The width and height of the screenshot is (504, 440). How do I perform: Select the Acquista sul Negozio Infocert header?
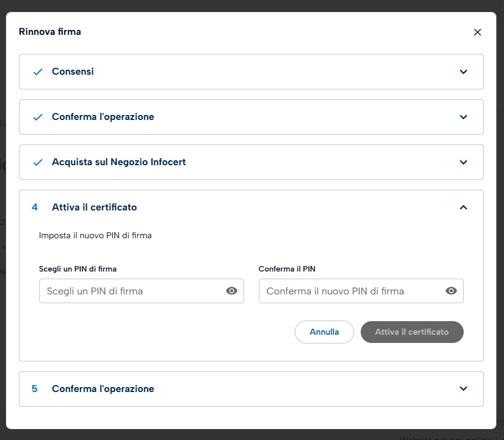pos(251,162)
